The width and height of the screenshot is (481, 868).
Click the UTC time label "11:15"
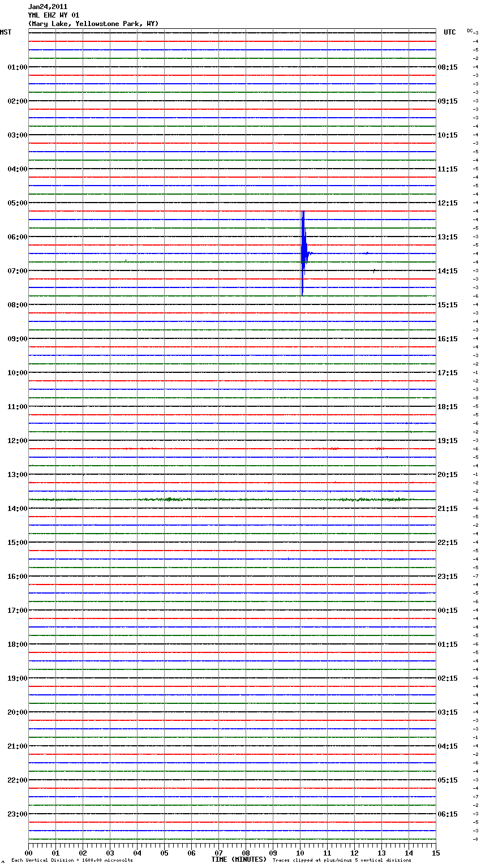click(448, 169)
